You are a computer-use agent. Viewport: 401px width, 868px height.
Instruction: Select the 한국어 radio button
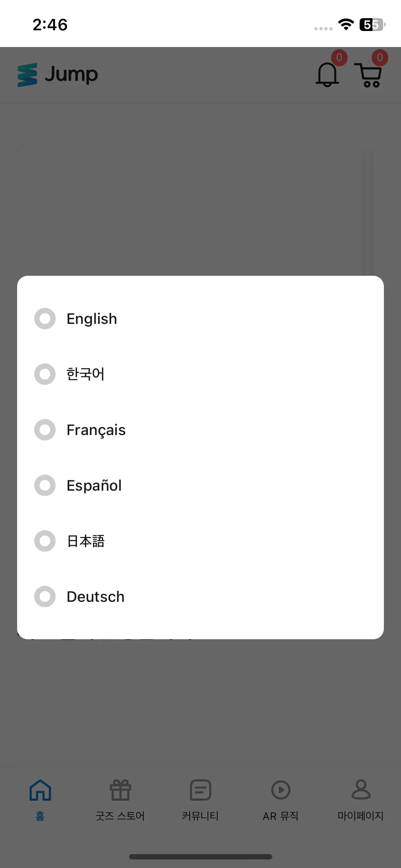pos(45,374)
